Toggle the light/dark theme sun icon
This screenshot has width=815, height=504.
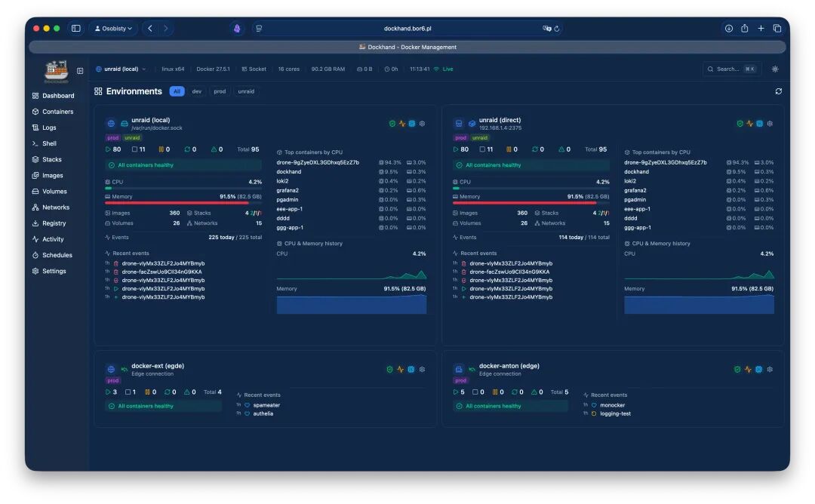pyautogui.click(x=775, y=69)
